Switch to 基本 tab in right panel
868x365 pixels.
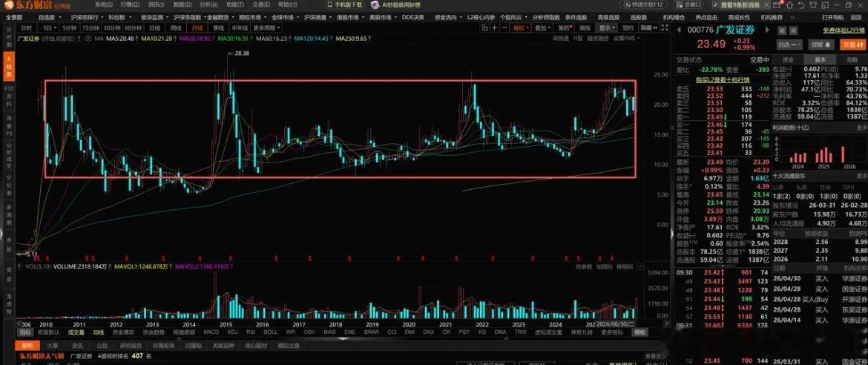point(820,60)
